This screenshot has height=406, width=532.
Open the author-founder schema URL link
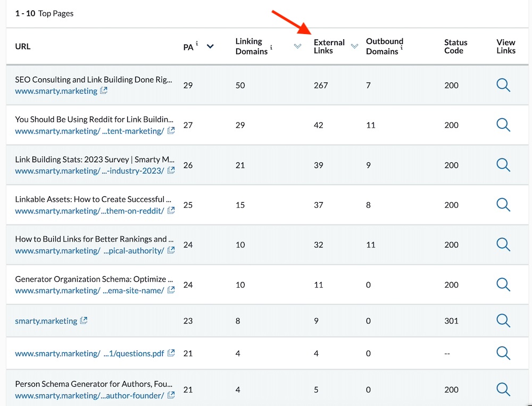(89, 395)
